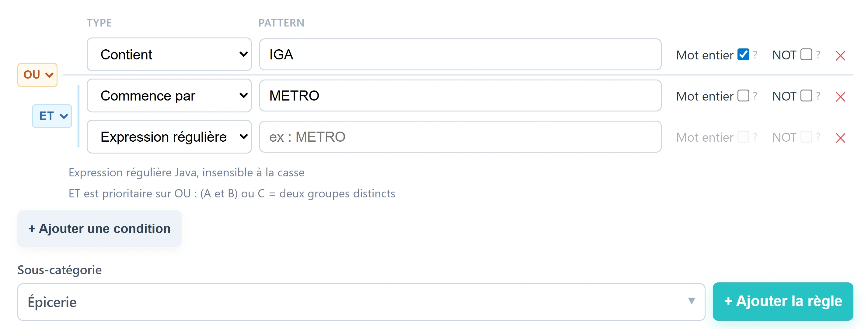Open the OU operator dropdown
Image resolution: width=868 pixels, height=329 pixels.
click(37, 74)
